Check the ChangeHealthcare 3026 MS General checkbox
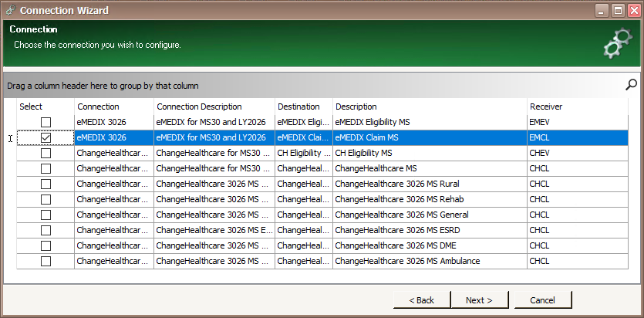Viewport: 644px width, 318px height. (46, 215)
